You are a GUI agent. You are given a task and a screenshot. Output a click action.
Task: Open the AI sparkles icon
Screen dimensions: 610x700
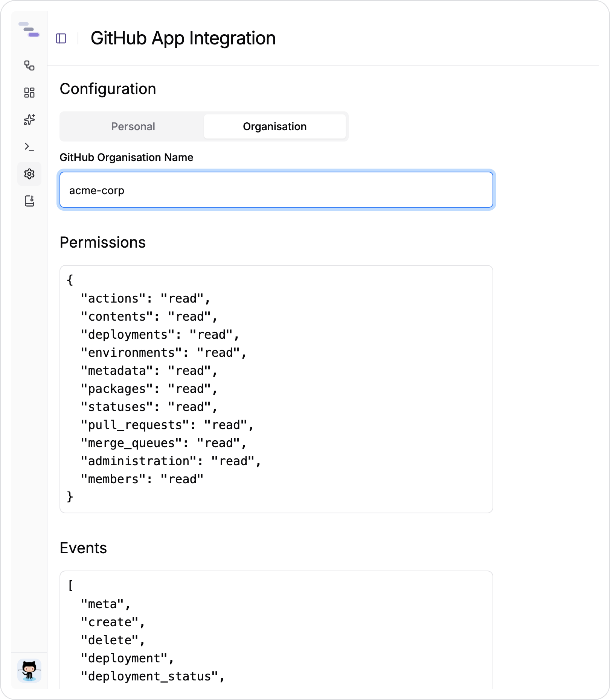pyautogui.click(x=29, y=120)
